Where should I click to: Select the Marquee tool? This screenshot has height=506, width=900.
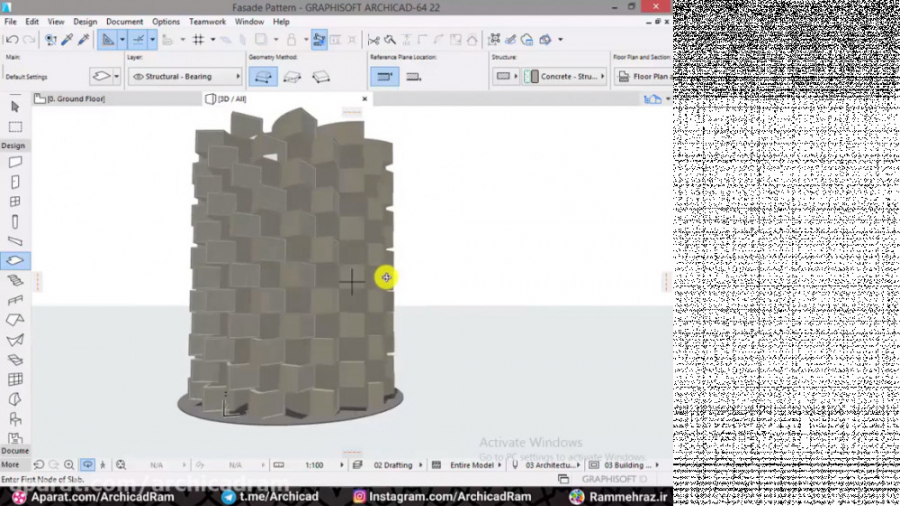click(x=15, y=127)
